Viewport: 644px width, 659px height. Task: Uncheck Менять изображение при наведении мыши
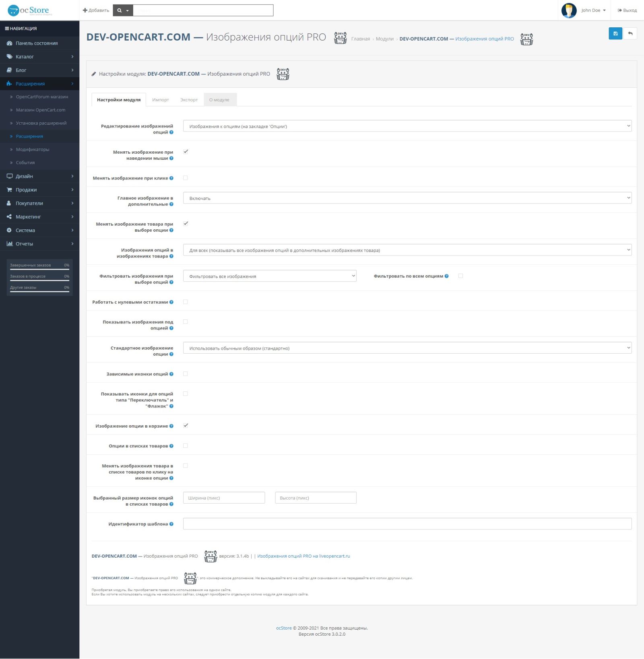(186, 152)
